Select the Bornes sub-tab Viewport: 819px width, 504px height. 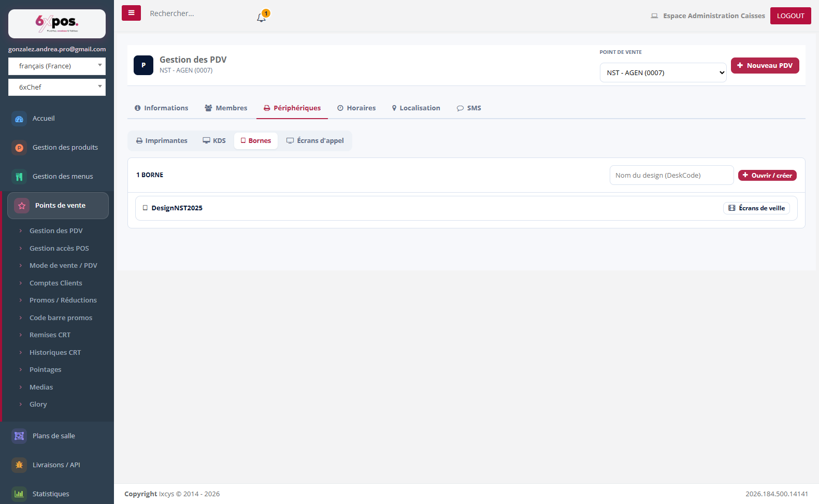(256, 141)
